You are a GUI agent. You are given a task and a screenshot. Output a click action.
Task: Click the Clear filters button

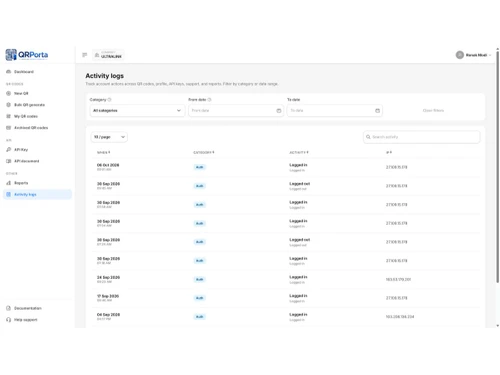pyautogui.click(x=433, y=111)
